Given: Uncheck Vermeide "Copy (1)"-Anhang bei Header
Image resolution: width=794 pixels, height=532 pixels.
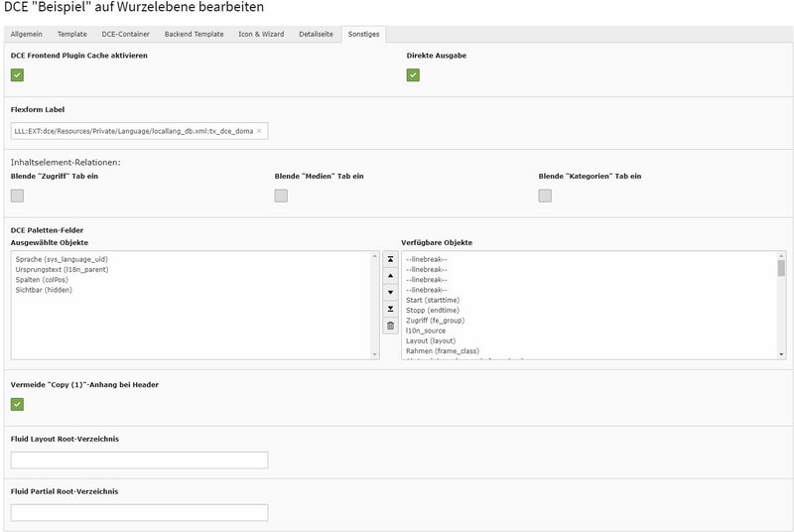Looking at the screenshot, I should [x=17, y=404].
